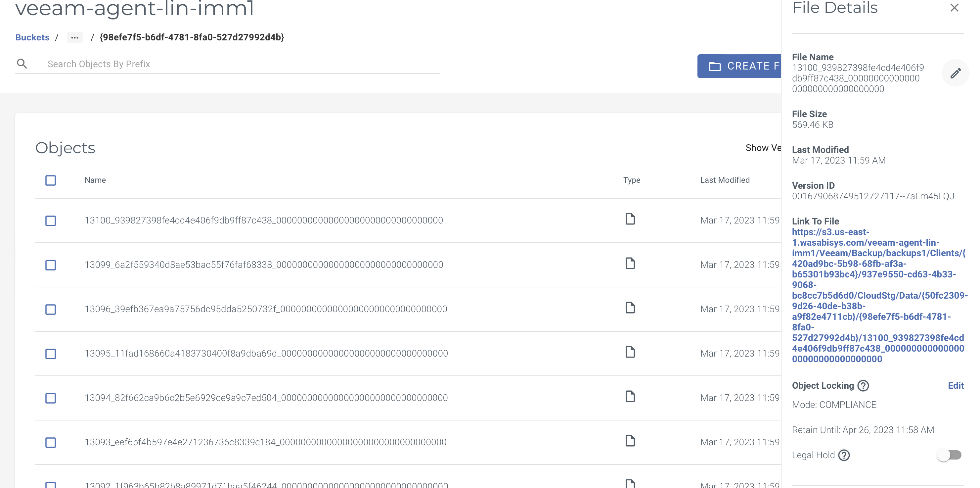
Task: Click the File Size value 569.46 KB
Action: point(813,125)
